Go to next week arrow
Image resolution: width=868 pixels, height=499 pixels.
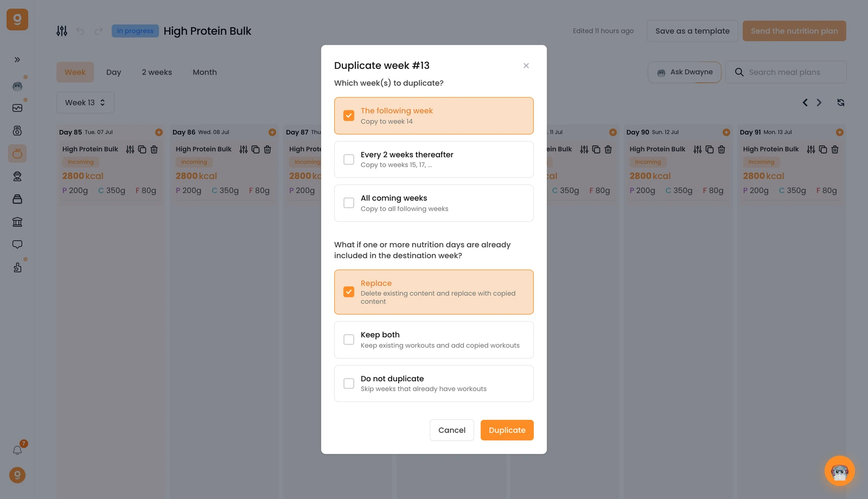coord(819,103)
